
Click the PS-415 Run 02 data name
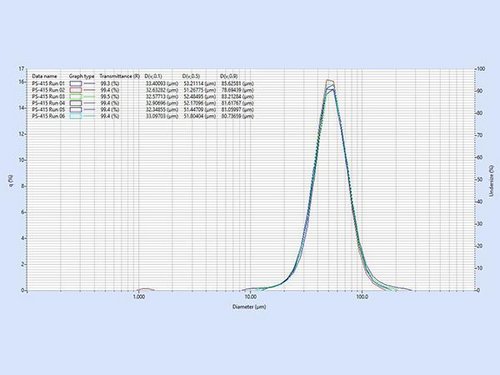[48, 90]
